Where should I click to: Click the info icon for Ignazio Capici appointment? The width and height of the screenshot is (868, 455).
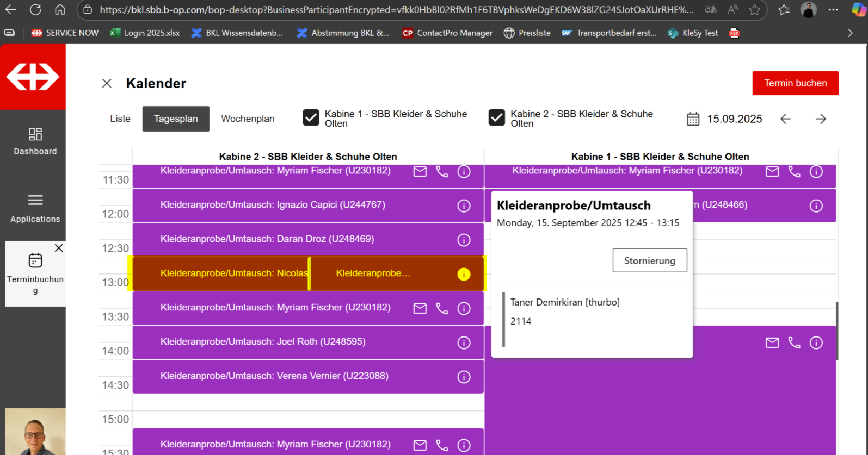click(464, 205)
